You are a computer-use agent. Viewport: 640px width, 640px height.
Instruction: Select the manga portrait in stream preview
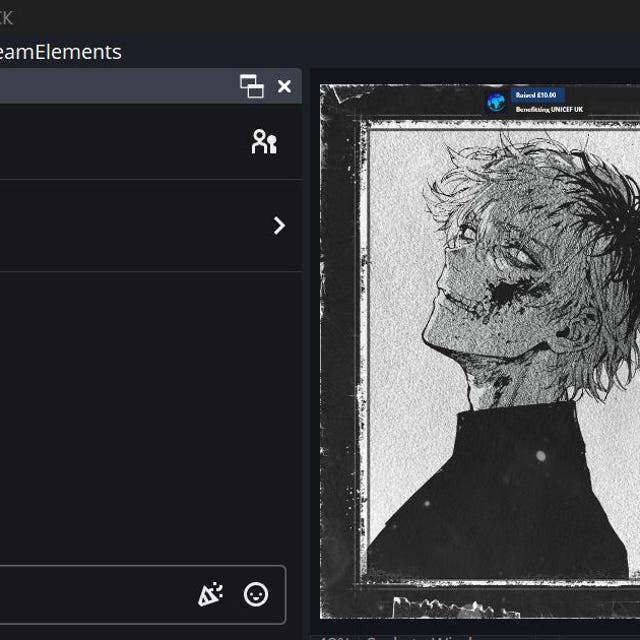tap(504, 353)
